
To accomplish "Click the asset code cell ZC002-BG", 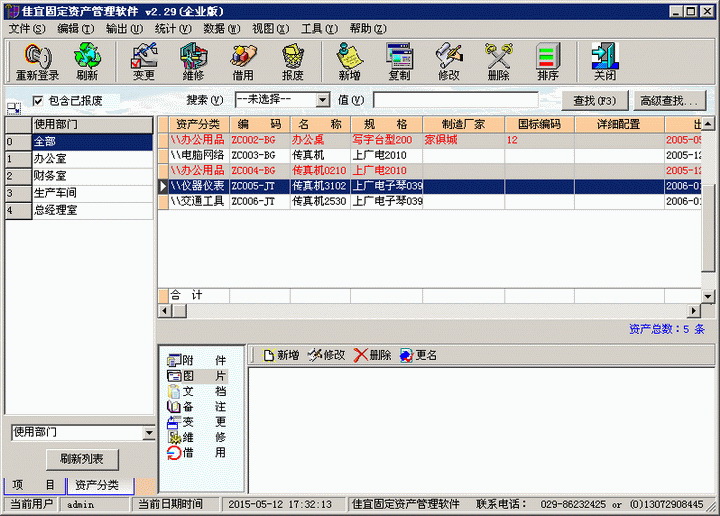I will (x=259, y=140).
